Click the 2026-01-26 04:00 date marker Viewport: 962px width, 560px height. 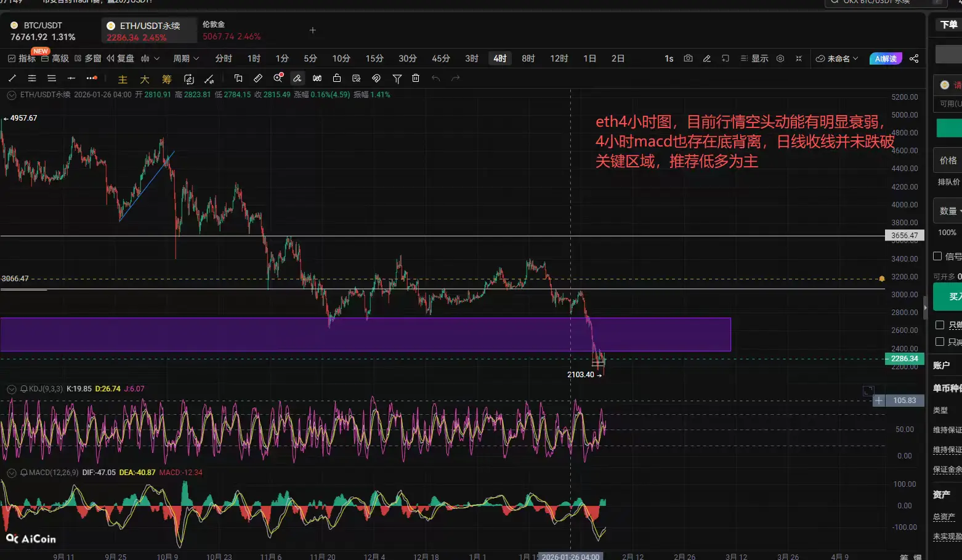pyautogui.click(x=570, y=556)
